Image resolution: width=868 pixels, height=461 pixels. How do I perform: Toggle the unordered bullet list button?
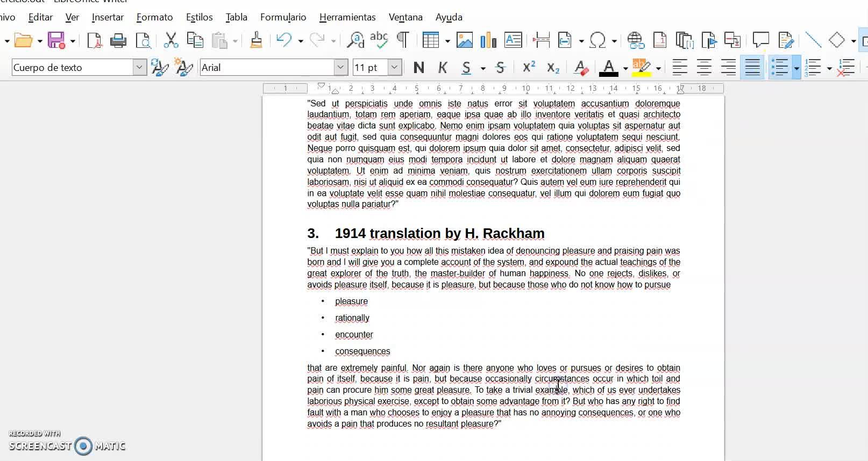coord(779,68)
